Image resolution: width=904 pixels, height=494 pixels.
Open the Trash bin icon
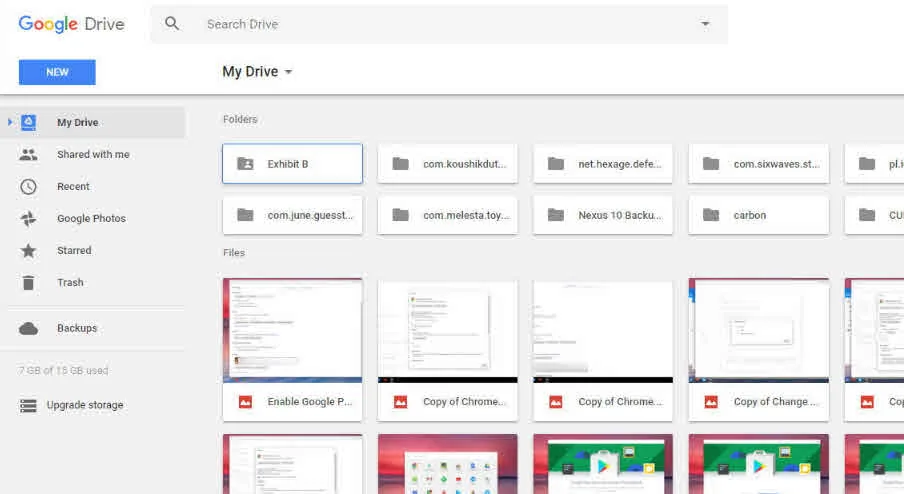click(28, 282)
